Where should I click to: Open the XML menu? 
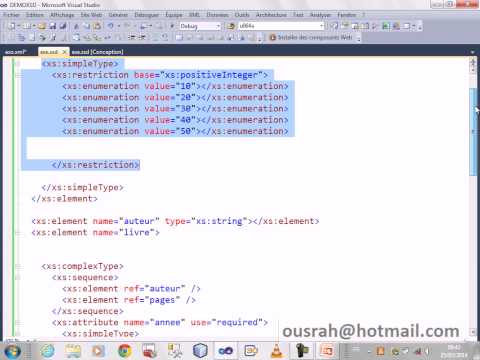194,15
